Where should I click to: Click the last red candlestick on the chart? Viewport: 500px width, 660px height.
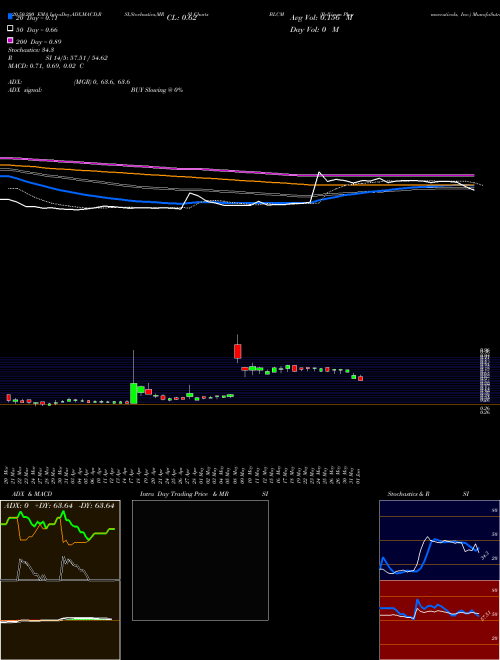point(360,378)
